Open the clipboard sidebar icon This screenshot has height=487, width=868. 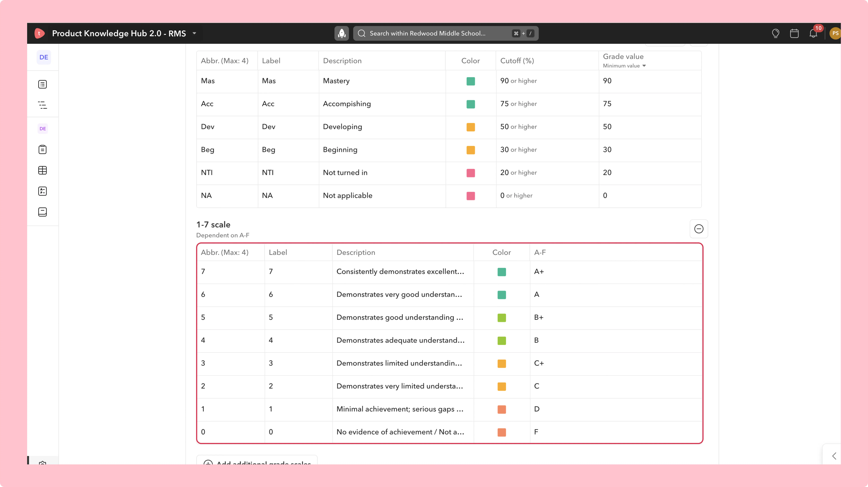coord(43,150)
